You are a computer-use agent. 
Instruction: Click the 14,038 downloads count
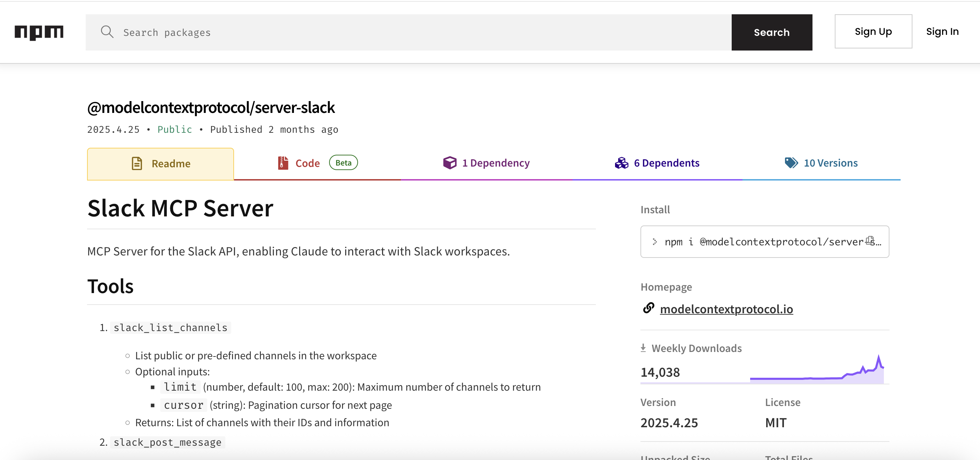point(660,372)
